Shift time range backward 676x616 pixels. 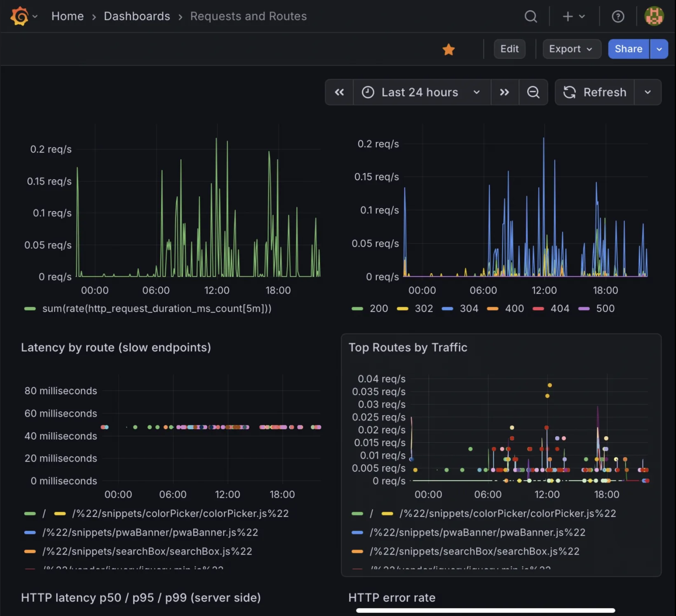(339, 92)
